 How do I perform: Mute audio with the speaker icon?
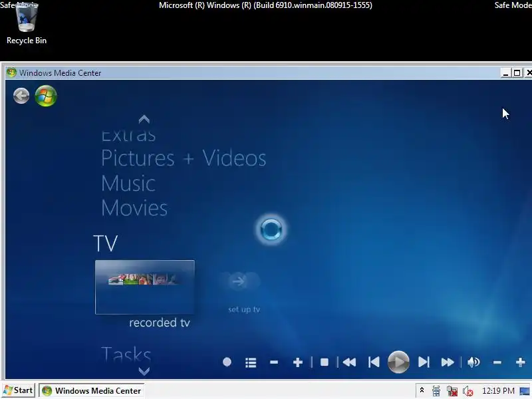coord(473,362)
